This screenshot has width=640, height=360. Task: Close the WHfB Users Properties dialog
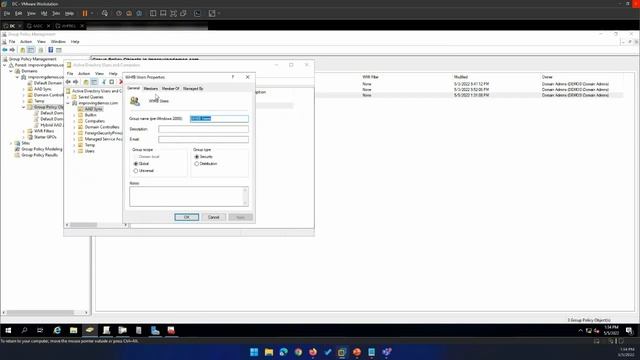247,77
